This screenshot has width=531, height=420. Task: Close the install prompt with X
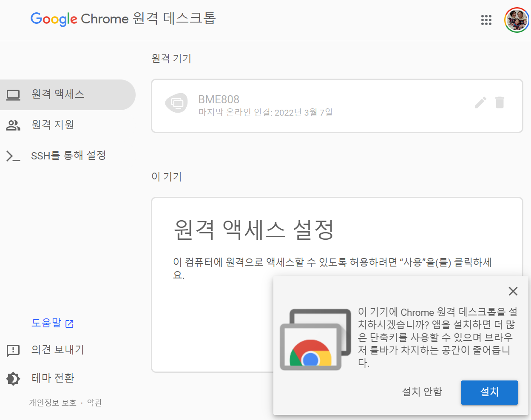coord(513,291)
